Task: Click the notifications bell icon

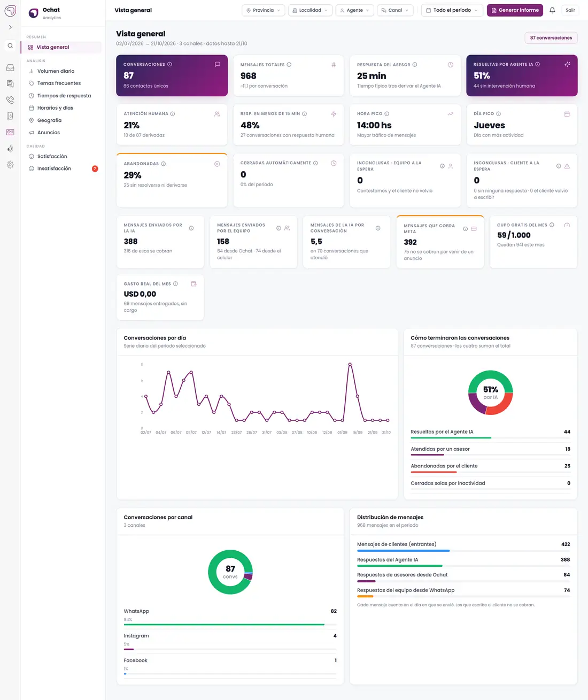Action: pyautogui.click(x=552, y=10)
